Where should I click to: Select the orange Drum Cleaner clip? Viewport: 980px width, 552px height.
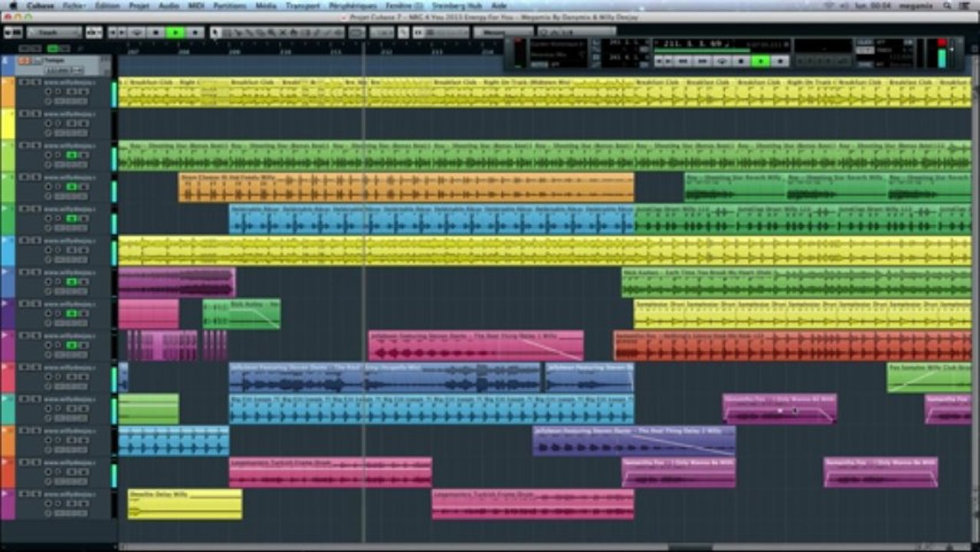click(x=406, y=188)
